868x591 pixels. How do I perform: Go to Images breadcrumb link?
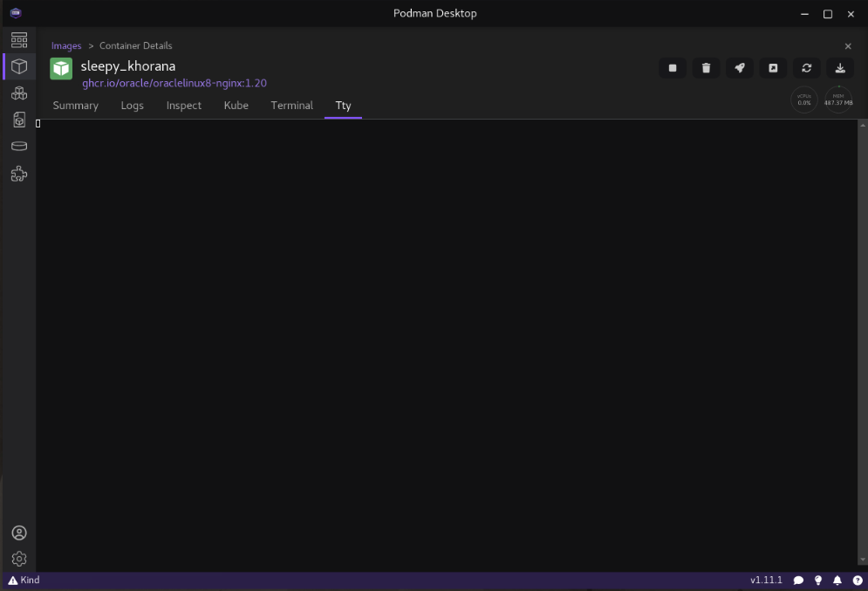66,46
